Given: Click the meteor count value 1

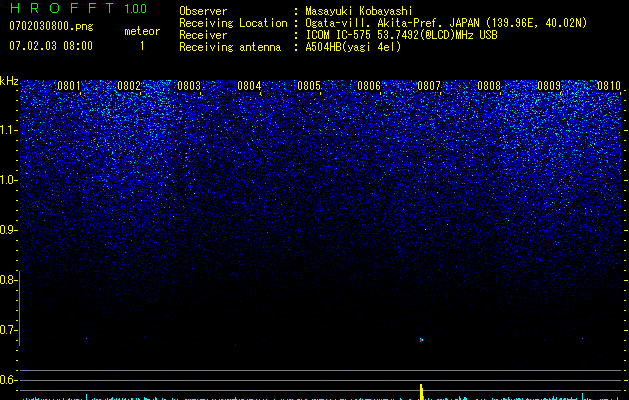Looking at the screenshot, I should [x=142, y=46].
